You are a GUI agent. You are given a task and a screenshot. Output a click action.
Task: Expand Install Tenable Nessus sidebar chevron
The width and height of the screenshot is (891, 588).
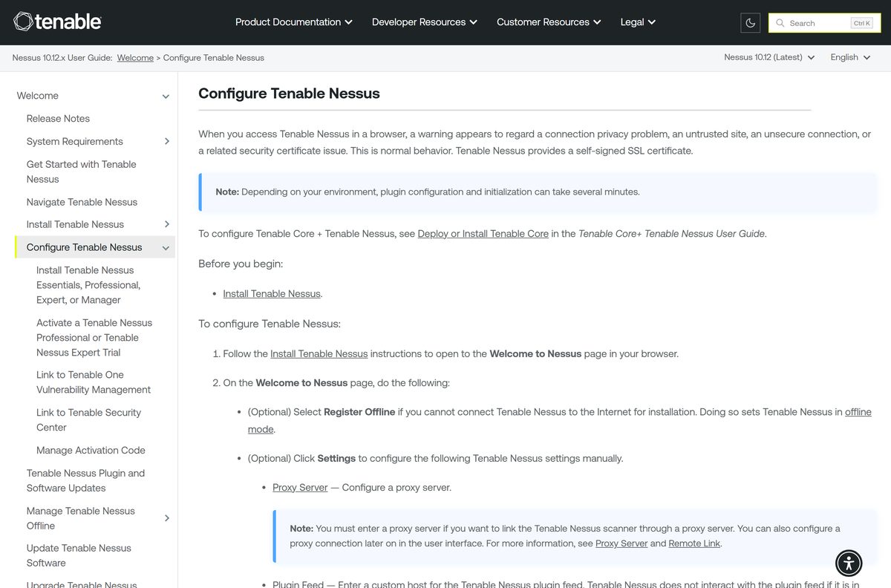pyautogui.click(x=166, y=224)
